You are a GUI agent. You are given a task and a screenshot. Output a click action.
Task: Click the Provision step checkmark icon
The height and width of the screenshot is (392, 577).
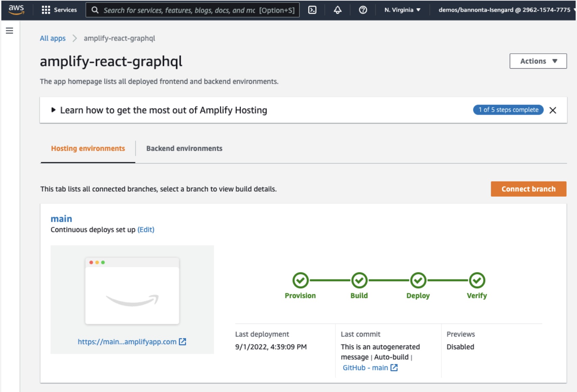point(300,280)
